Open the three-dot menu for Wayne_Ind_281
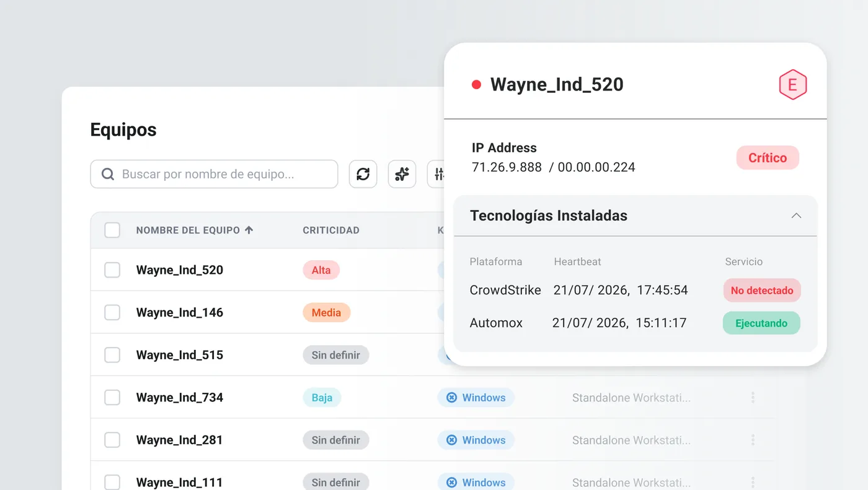 click(753, 440)
